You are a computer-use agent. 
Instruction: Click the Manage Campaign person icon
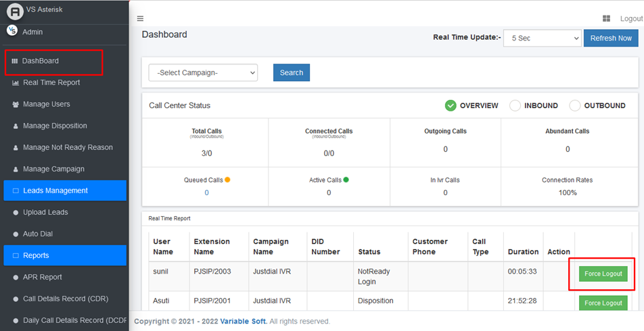pos(16,170)
